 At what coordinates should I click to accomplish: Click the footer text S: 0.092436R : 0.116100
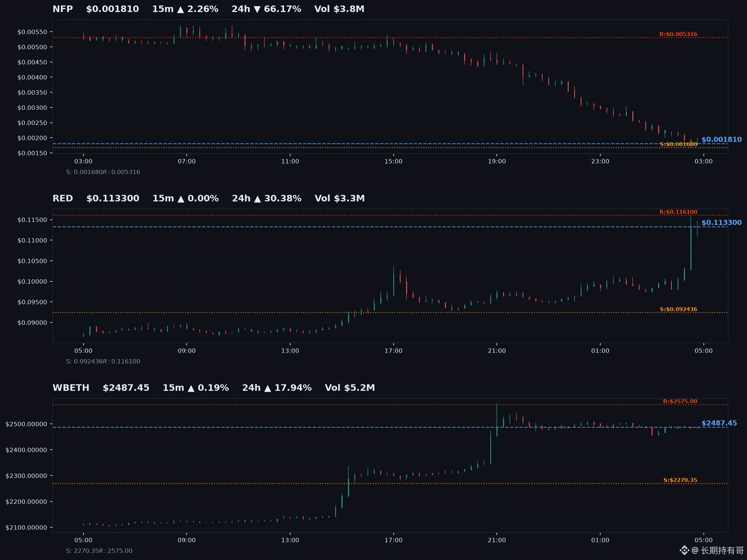103,361
